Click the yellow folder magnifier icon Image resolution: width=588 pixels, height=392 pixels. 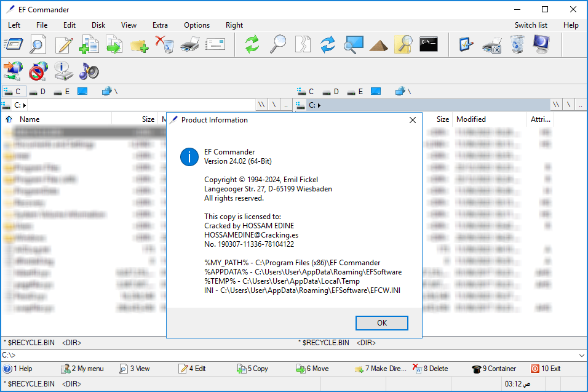tap(403, 44)
